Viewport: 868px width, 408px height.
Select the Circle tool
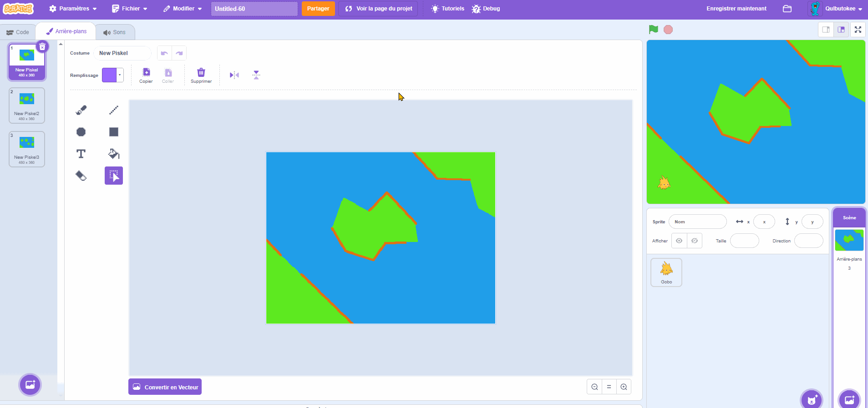(x=81, y=132)
